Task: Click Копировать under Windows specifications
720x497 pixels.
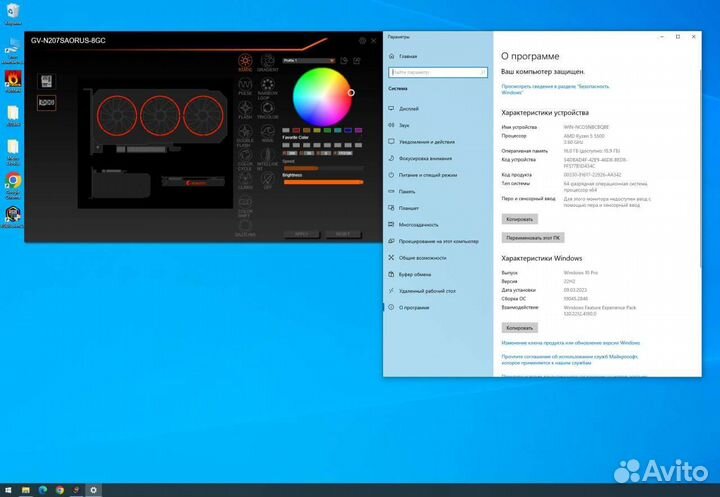Action: 519,328
